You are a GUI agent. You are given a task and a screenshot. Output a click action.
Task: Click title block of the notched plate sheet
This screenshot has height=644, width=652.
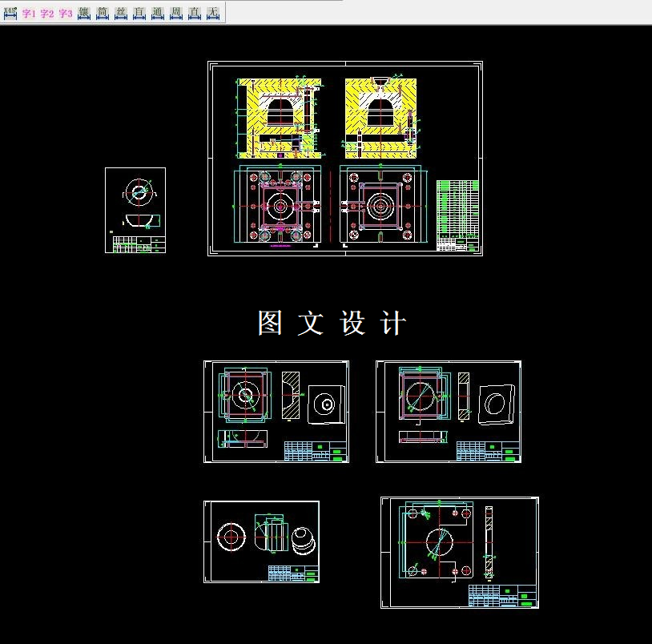[502, 596]
